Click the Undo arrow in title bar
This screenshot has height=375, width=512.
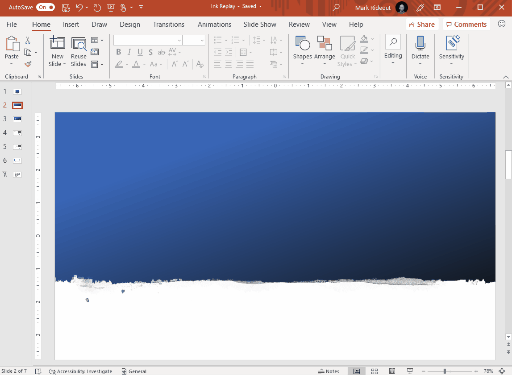(x=79, y=7)
